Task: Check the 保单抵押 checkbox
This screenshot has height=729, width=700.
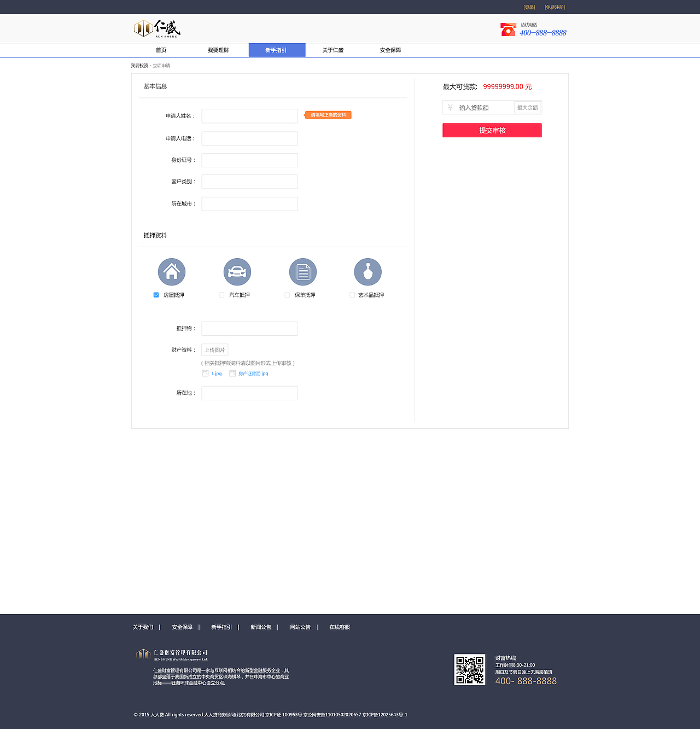Action: pos(287,295)
